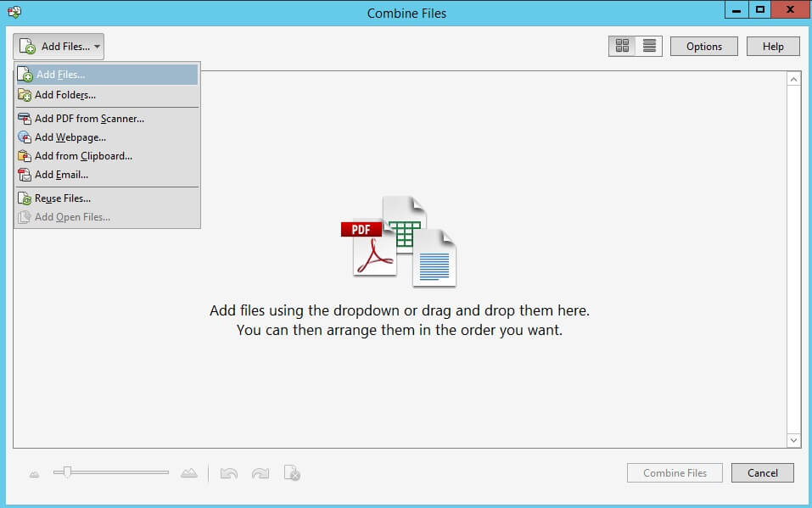Open the Add Files dropdown arrow
The height and width of the screenshot is (508, 812).
point(97,46)
